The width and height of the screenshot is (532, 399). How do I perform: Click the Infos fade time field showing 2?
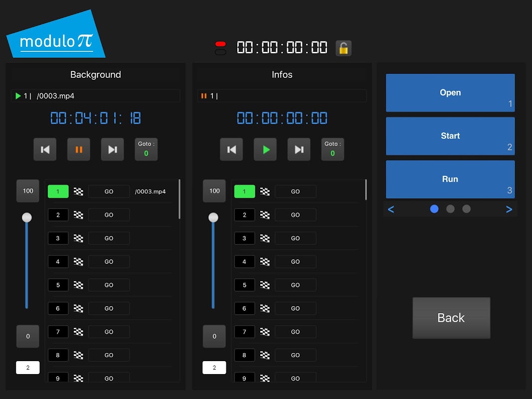[x=214, y=368]
